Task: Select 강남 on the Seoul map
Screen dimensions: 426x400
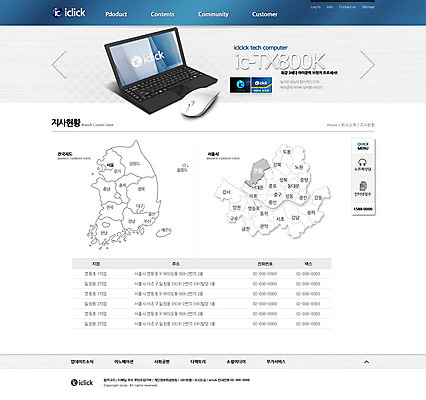Action: pyautogui.click(x=295, y=218)
